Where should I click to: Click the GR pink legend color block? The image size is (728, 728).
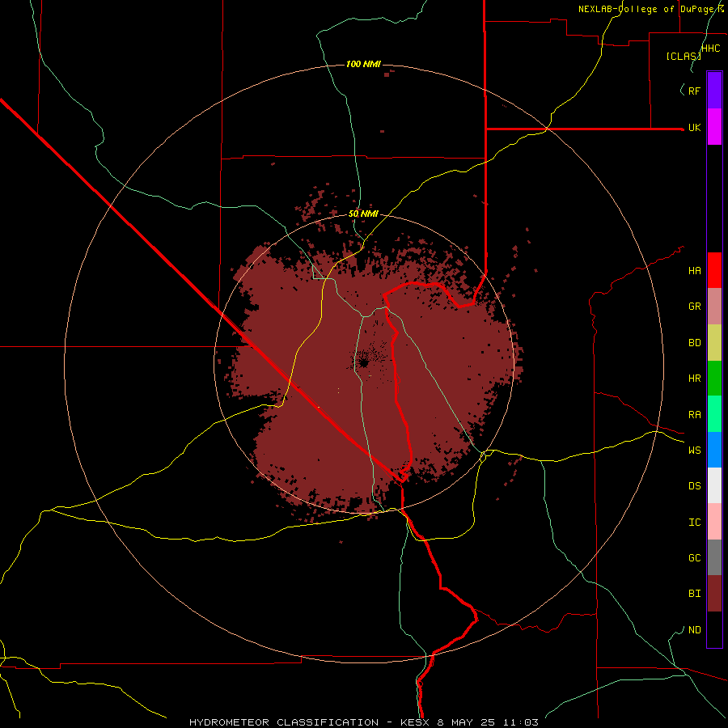(714, 307)
